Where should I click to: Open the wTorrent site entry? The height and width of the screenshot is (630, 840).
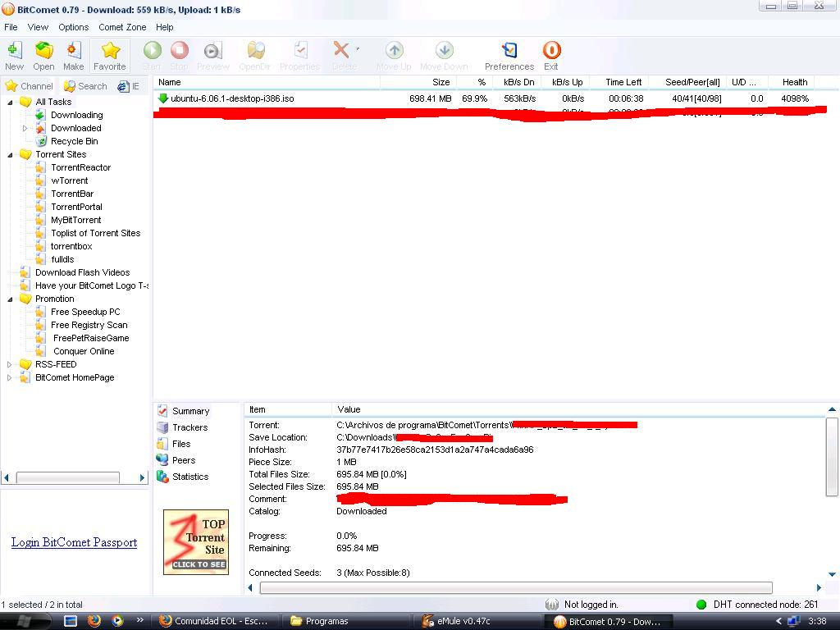pos(70,180)
